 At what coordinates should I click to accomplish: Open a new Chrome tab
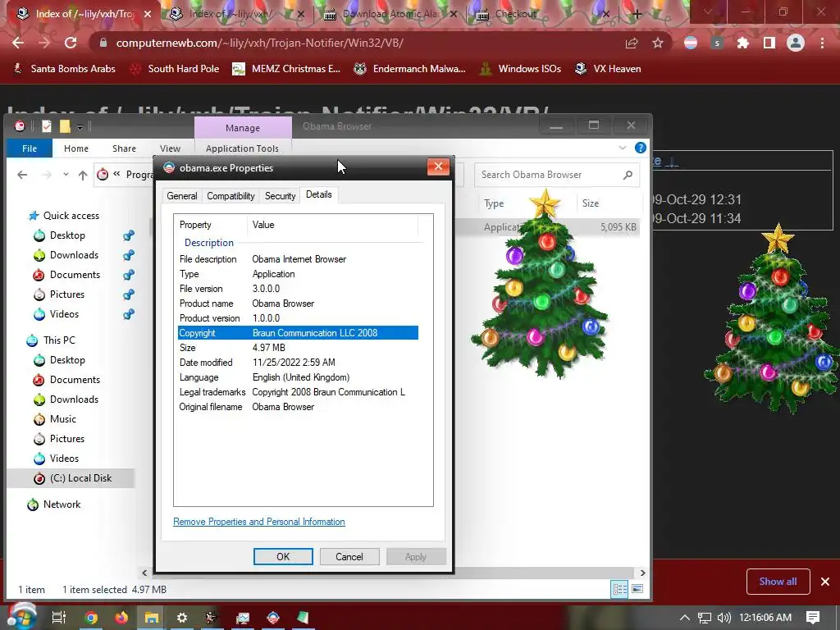[x=637, y=15]
